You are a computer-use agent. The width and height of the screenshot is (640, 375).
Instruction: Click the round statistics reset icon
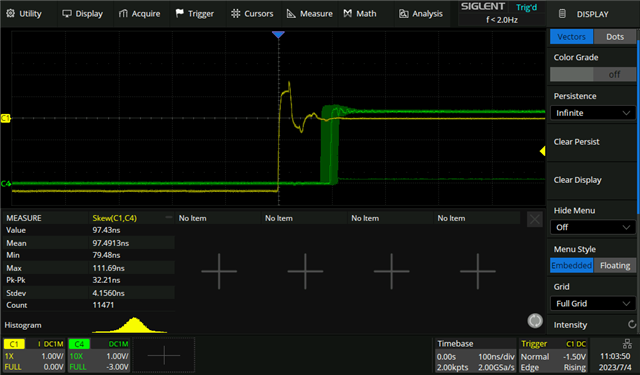click(x=535, y=321)
